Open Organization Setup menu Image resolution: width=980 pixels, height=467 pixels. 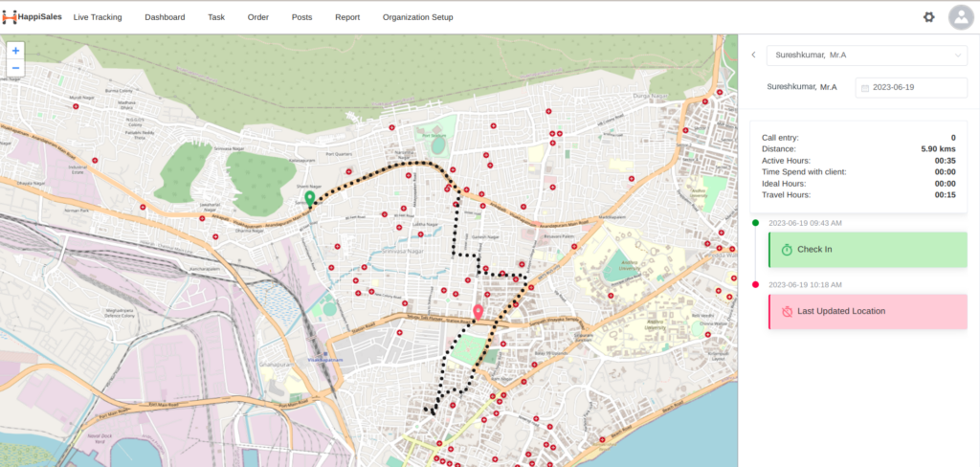(418, 17)
